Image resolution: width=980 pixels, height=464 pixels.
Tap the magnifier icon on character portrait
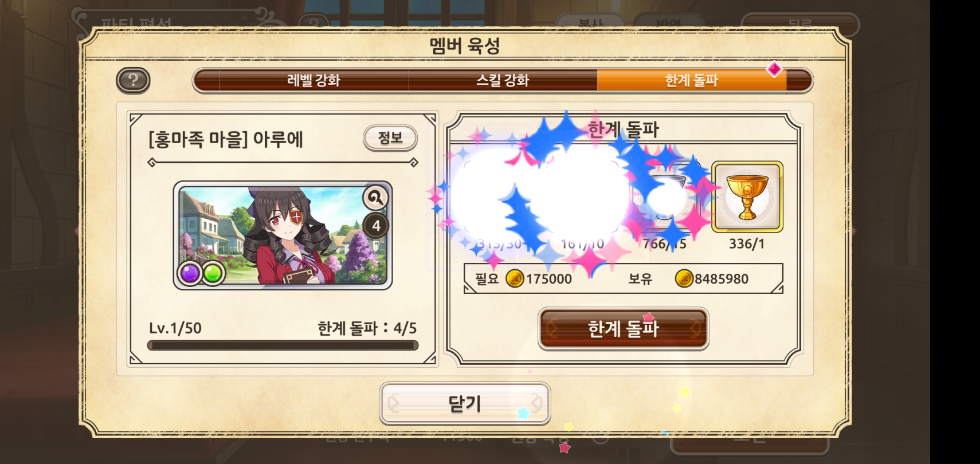click(376, 198)
